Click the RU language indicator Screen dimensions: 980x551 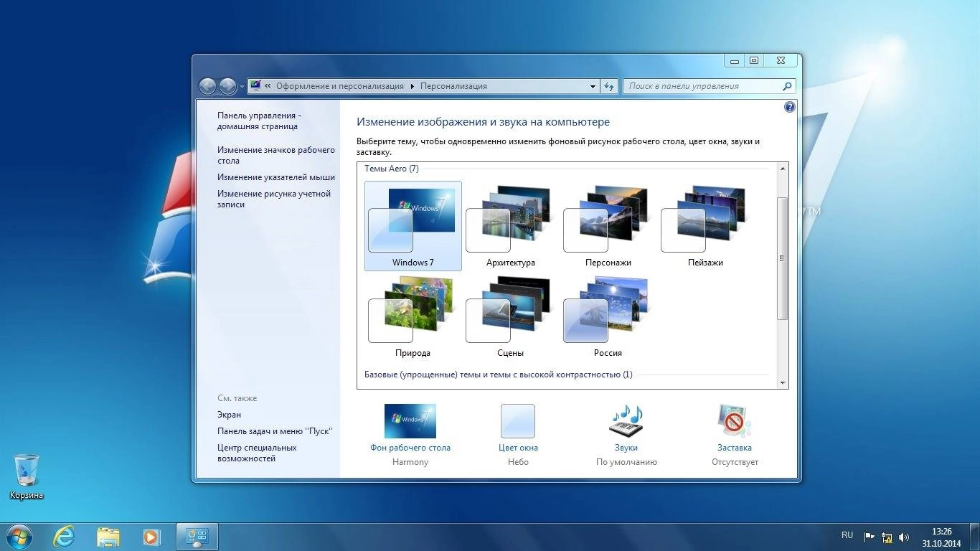pos(847,535)
